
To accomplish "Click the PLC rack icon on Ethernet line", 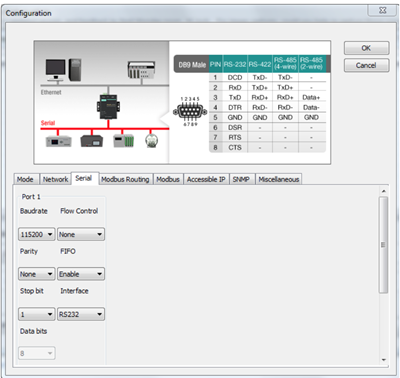I will [141, 70].
